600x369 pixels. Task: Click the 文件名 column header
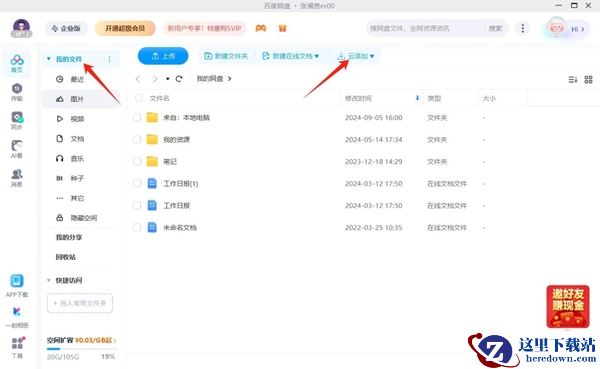tap(160, 98)
